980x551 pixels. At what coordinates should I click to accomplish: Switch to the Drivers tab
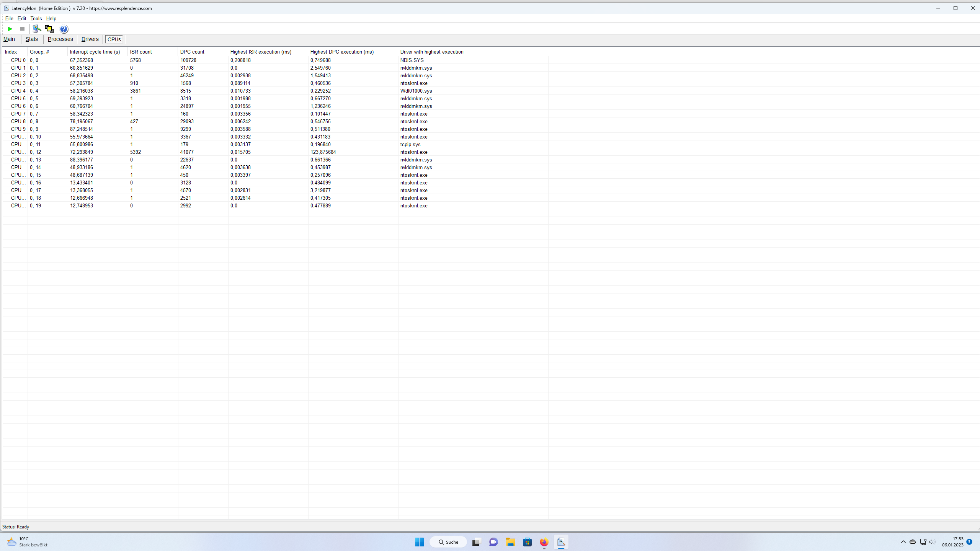pyautogui.click(x=90, y=39)
